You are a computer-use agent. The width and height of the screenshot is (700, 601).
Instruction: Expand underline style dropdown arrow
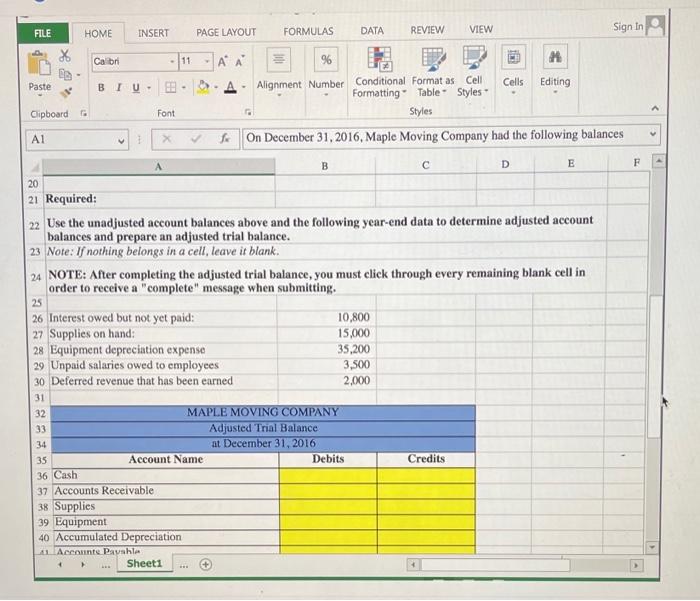149,88
